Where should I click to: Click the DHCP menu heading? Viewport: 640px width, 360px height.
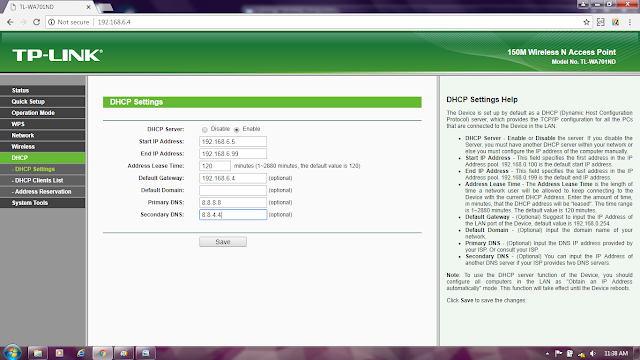(x=42, y=158)
